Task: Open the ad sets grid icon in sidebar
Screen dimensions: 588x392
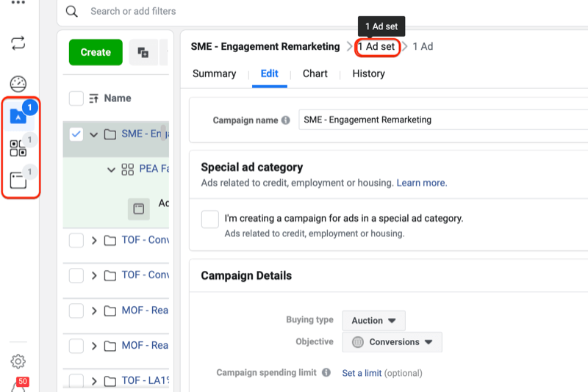Action: [x=18, y=148]
